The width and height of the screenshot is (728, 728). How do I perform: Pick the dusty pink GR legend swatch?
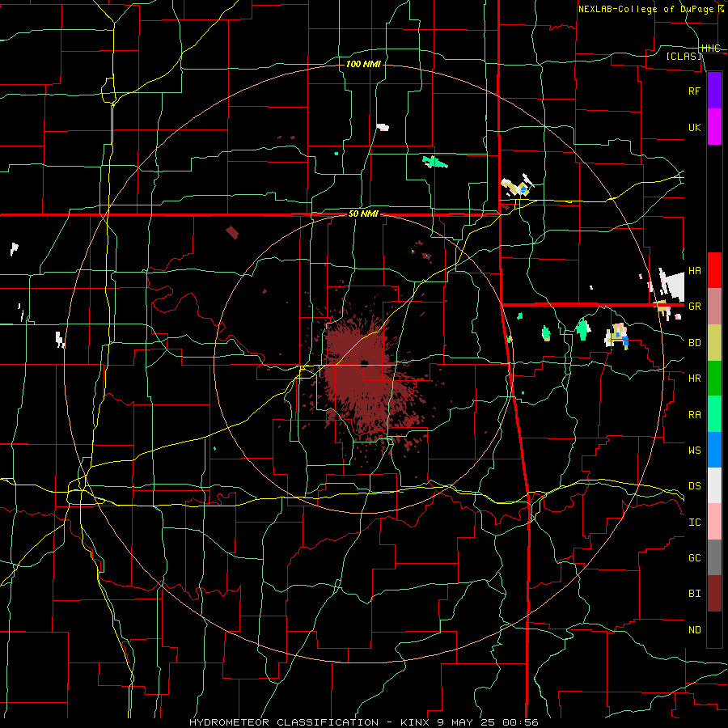click(x=714, y=307)
